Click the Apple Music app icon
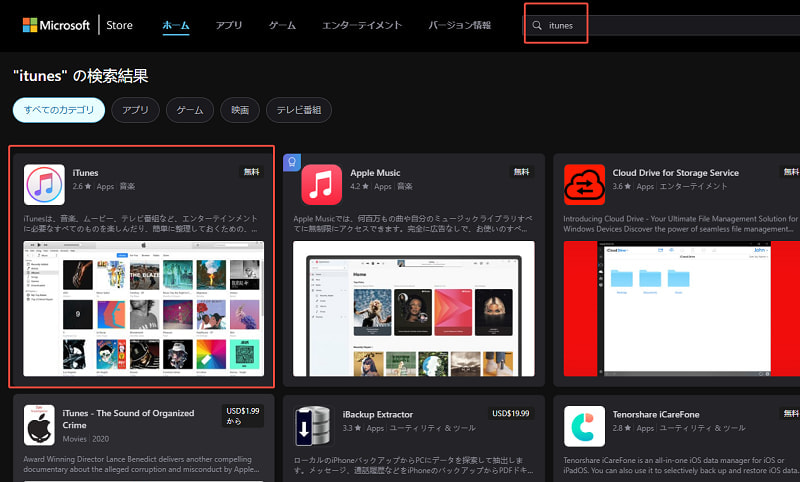 tap(321, 184)
